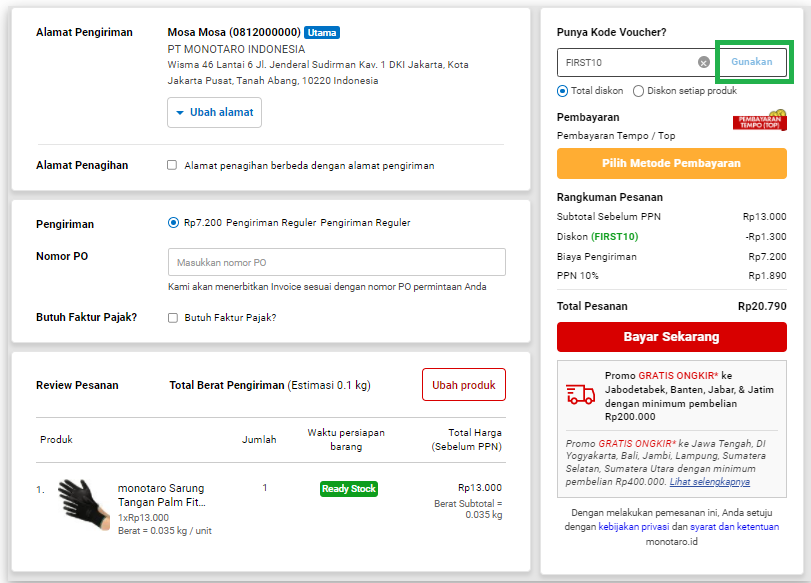Select the 'Total diskon' radio button

click(562, 90)
